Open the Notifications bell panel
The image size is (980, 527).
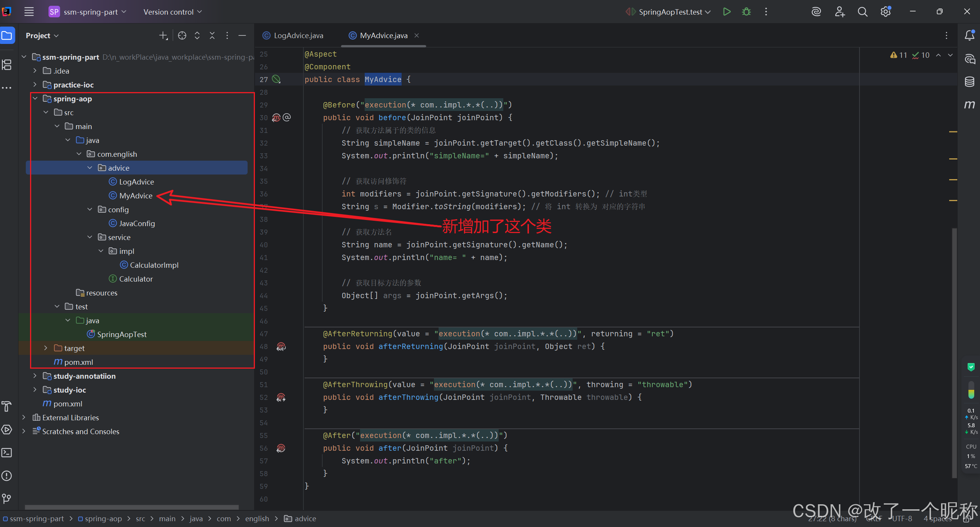point(969,35)
